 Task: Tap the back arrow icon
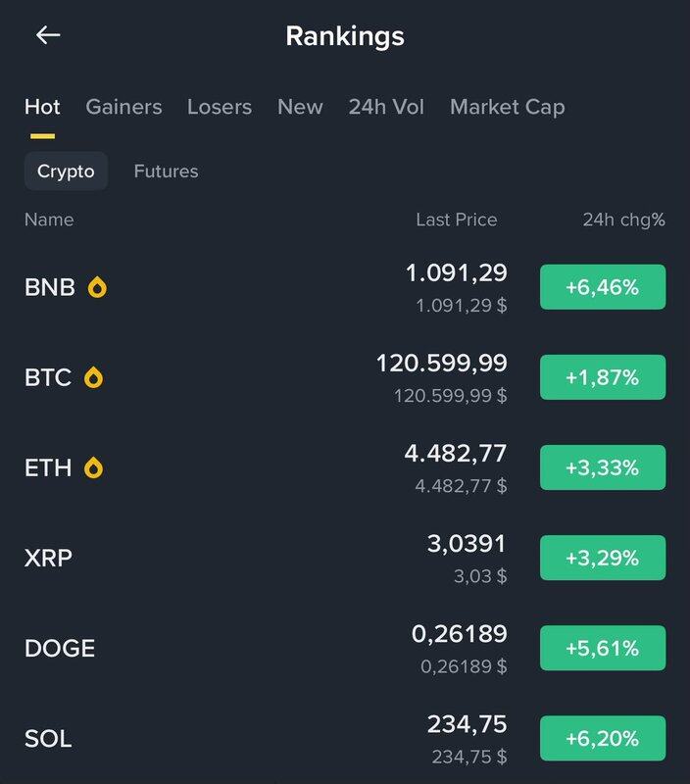point(48,35)
